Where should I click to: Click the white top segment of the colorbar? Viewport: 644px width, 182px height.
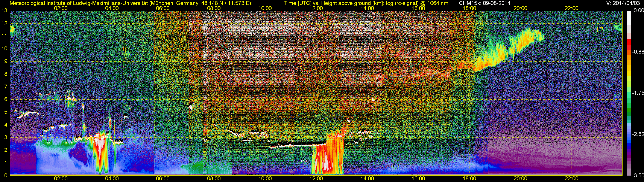click(629, 18)
